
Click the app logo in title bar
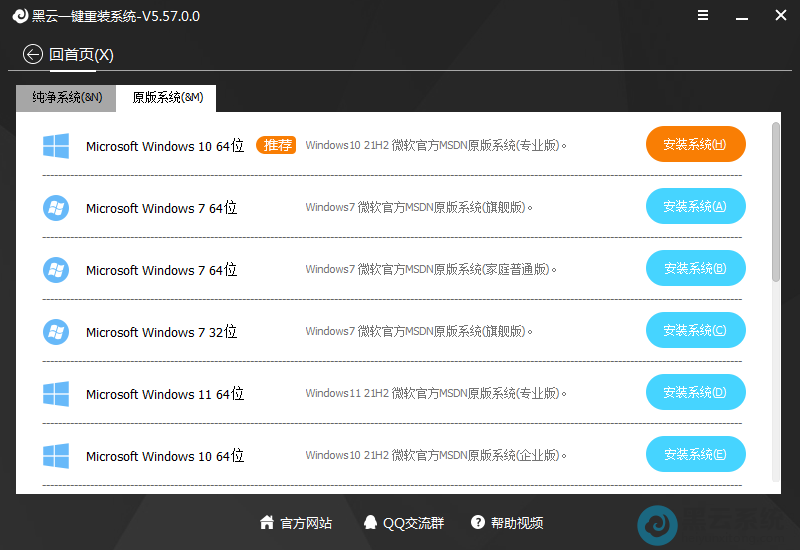click(18, 16)
